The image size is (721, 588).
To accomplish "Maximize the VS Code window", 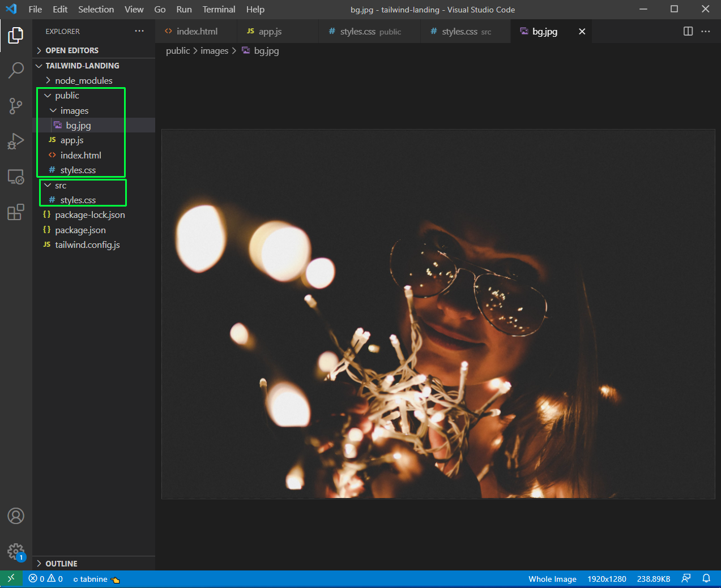I will [674, 9].
